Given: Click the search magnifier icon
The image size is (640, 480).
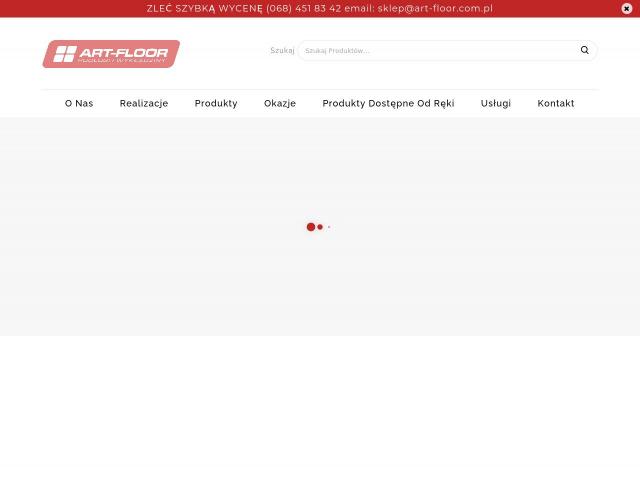Looking at the screenshot, I should point(584,50).
